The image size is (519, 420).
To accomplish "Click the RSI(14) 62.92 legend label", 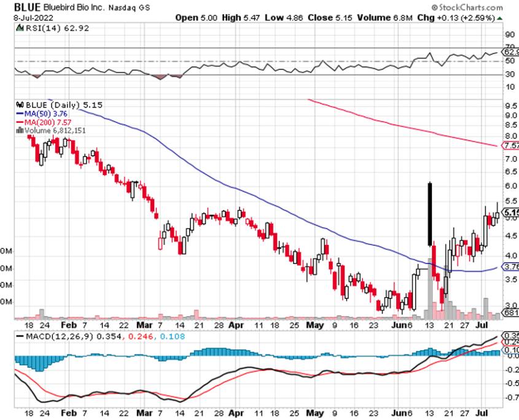I will [x=57, y=28].
